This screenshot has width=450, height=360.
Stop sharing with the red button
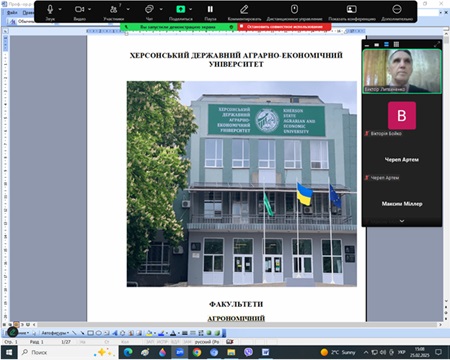coord(285,27)
